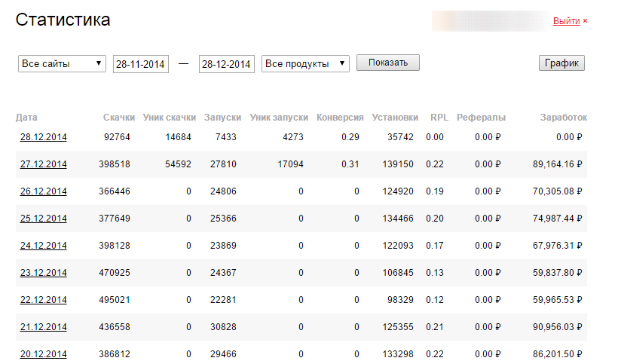Viewport: 618px width, 364px height.
Task: Click the Скачки column header
Action: [119, 118]
